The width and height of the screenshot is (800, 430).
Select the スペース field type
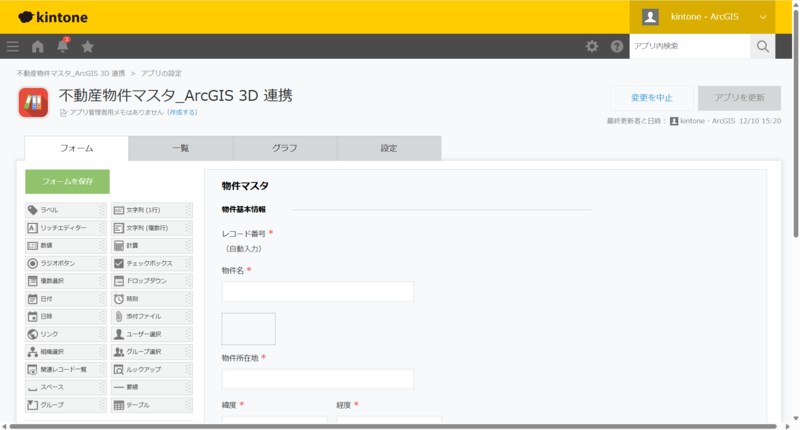pyautogui.click(x=66, y=387)
